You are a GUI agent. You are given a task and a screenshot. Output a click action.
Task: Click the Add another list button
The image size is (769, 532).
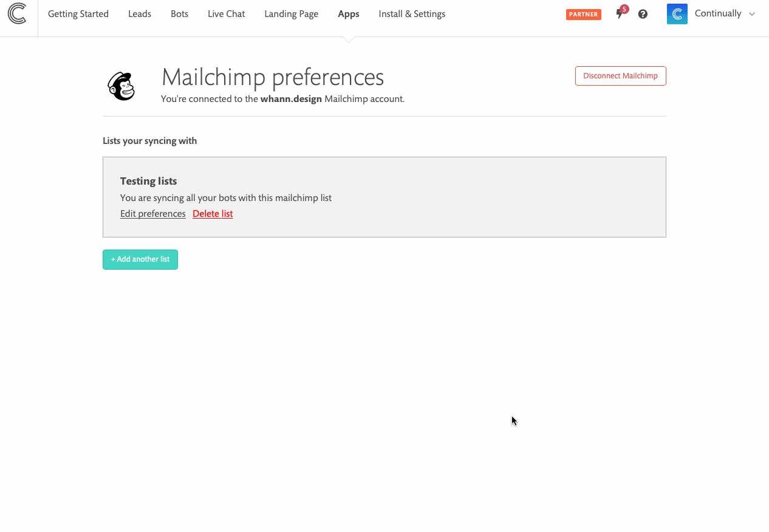(140, 259)
